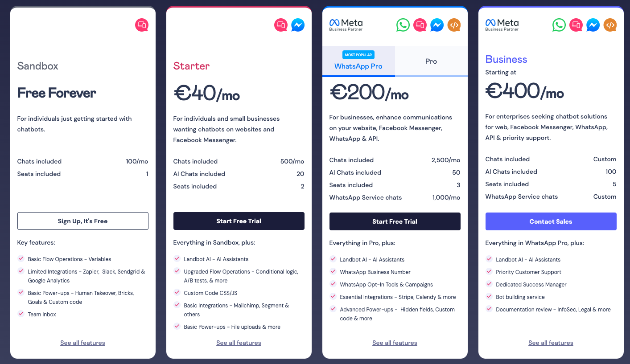Screen dimensions: 630x364
Task: Expand See all features under Starter
Action: click(239, 343)
